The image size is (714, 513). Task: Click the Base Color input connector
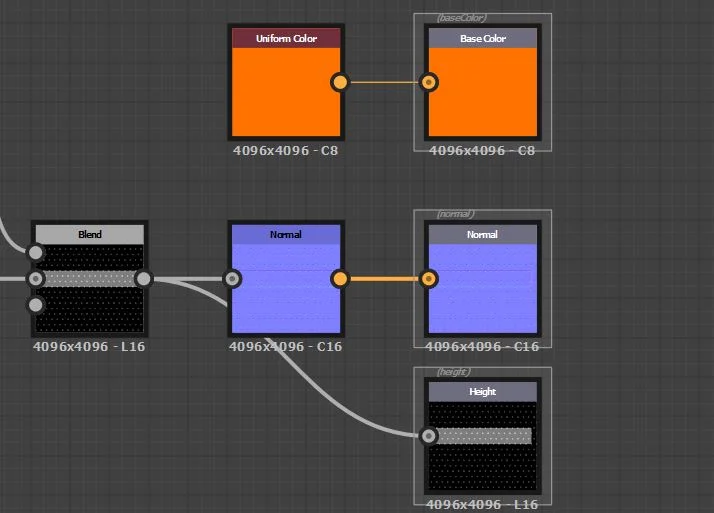pos(428,82)
